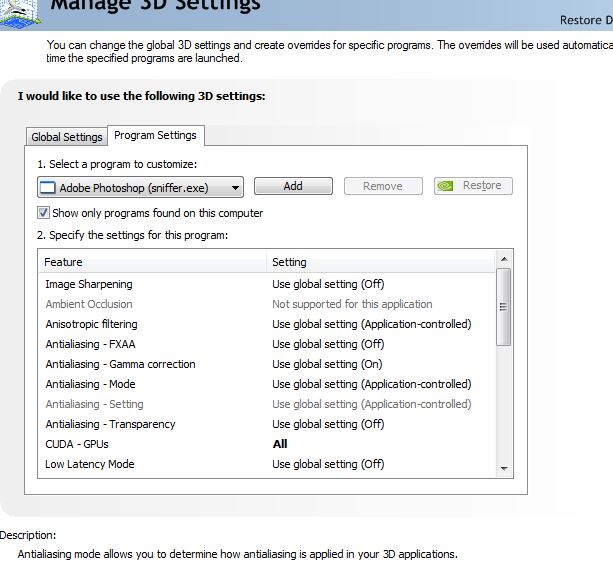Open the Anisotropic filtering setting value
Screen dimensions: 613x576
click(x=372, y=324)
